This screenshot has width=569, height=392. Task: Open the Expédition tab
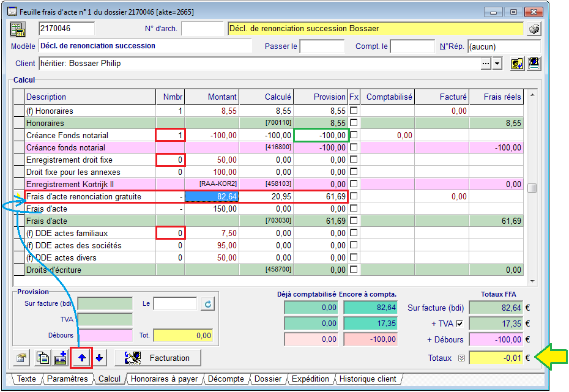pyautogui.click(x=310, y=379)
